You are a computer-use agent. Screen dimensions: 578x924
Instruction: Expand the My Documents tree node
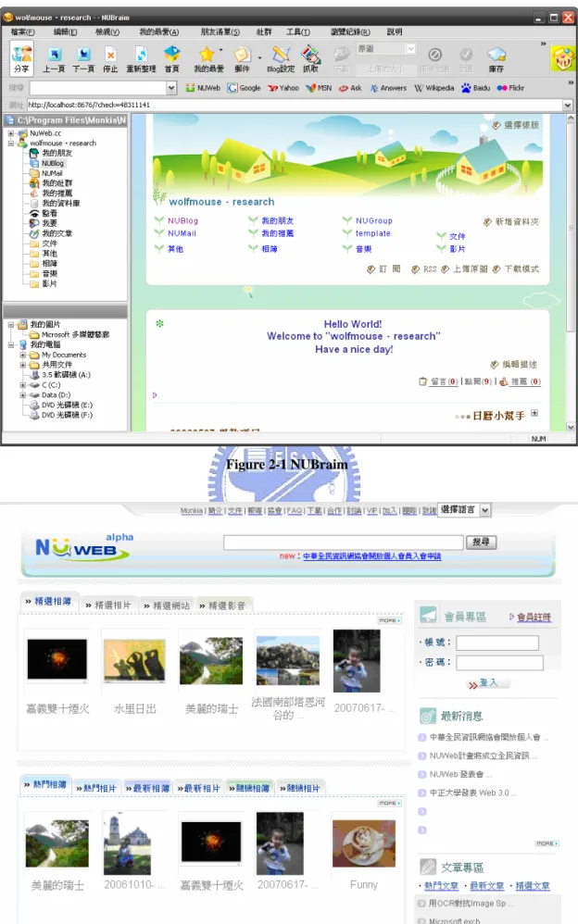point(22,355)
